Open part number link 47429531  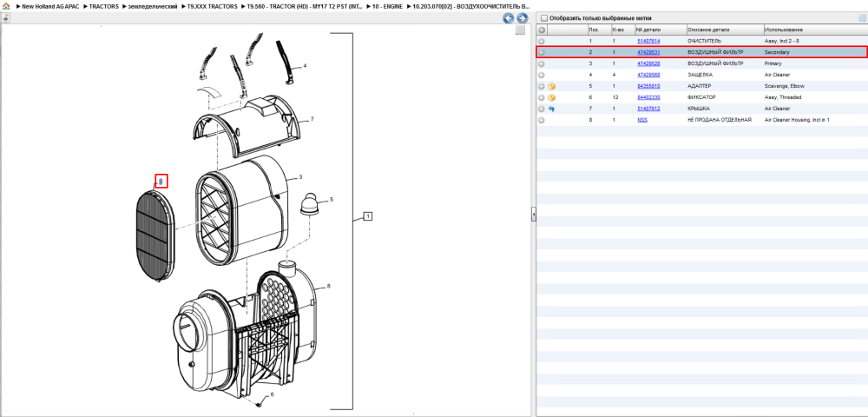tap(648, 53)
